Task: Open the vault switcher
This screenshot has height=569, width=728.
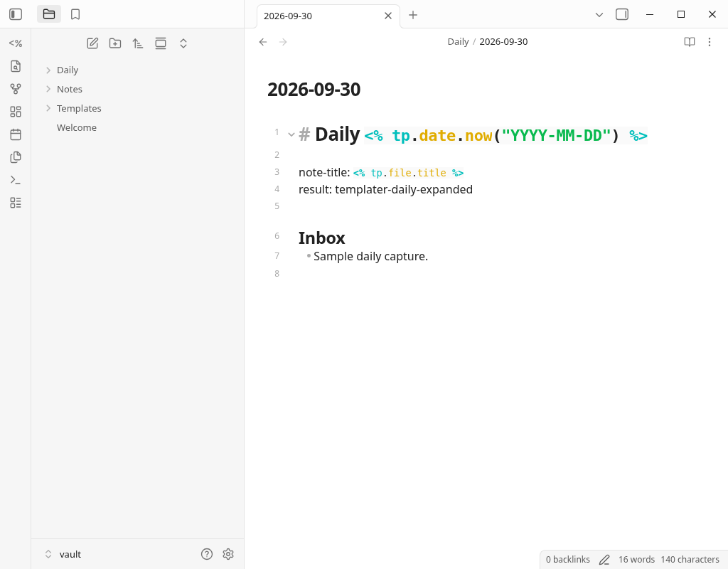Action: [x=63, y=554]
